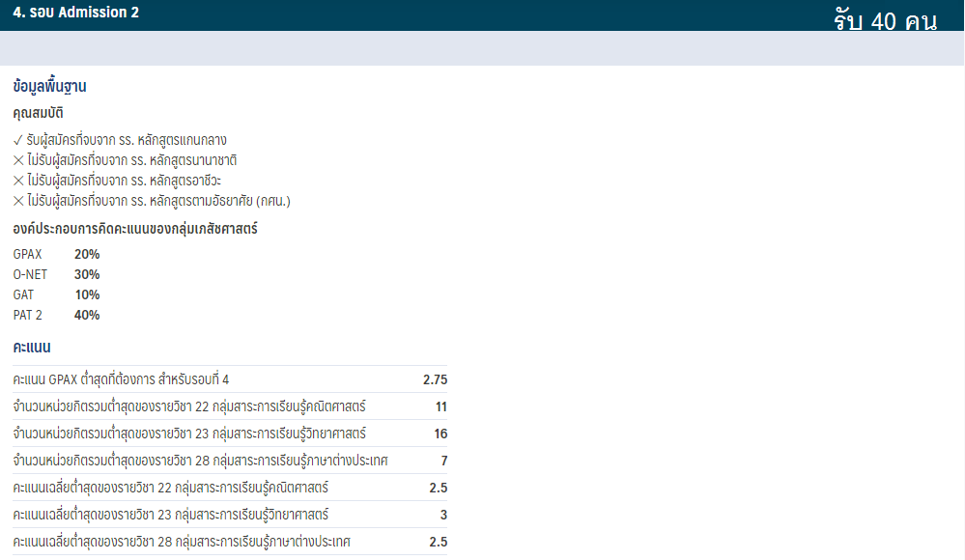Select the 'รับ 40 คน' label in header
Screen dimensions: 965x560
tap(885, 21)
